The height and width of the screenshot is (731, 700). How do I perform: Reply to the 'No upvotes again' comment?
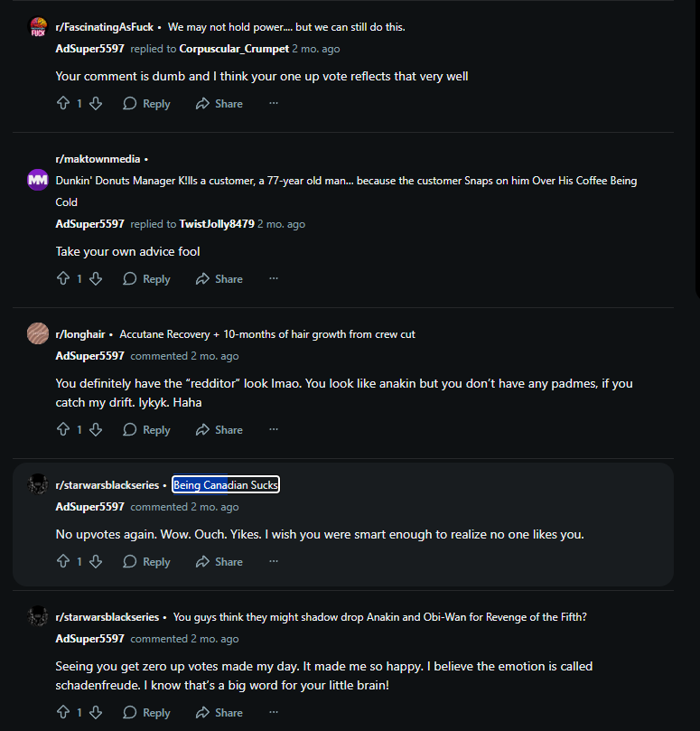pyautogui.click(x=146, y=562)
